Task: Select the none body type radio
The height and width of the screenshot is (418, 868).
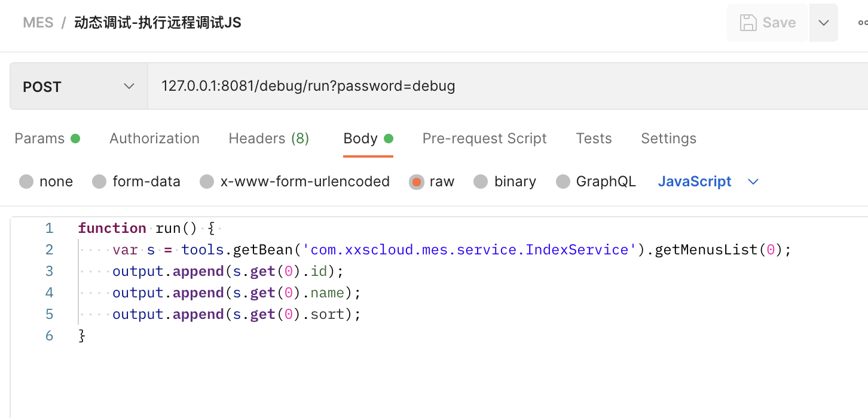Action: (26, 182)
